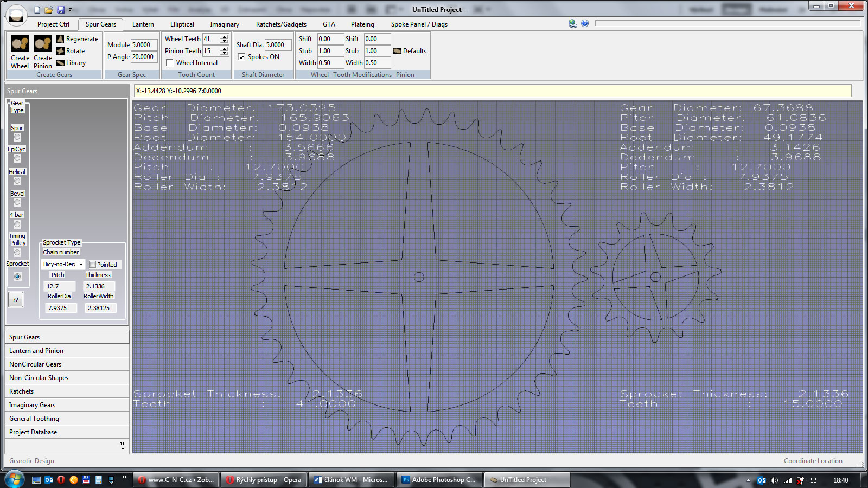
Task: Toggle the Spokes ON checkbox
Action: (x=241, y=57)
